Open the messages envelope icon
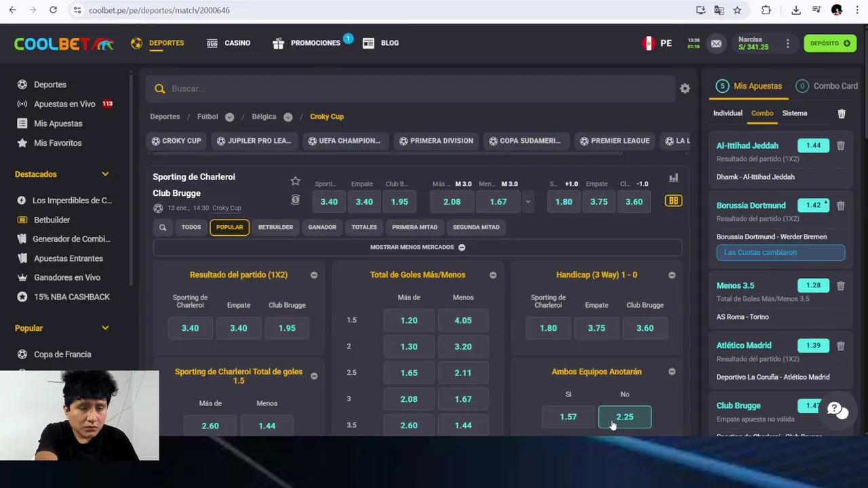The image size is (868, 488). tap(716, 43)
